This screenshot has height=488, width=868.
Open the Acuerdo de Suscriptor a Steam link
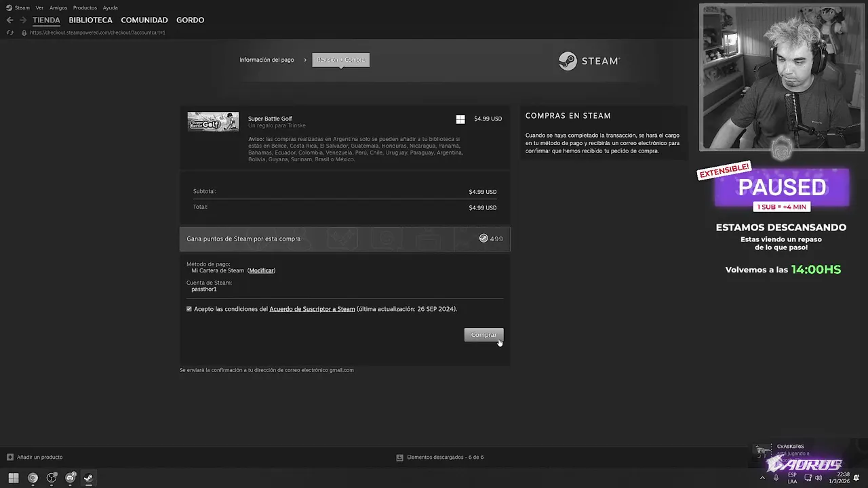coord(312,309)
